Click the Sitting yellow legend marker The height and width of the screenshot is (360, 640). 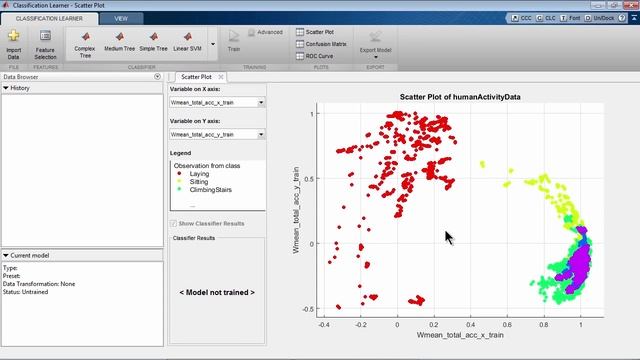[x=179, y=181]
